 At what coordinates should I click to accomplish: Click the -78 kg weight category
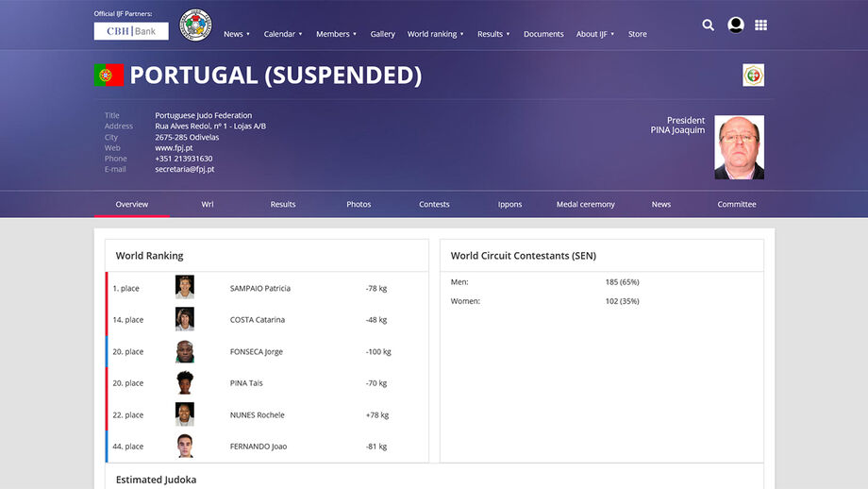pyautogui.click(x=376, y=289)
